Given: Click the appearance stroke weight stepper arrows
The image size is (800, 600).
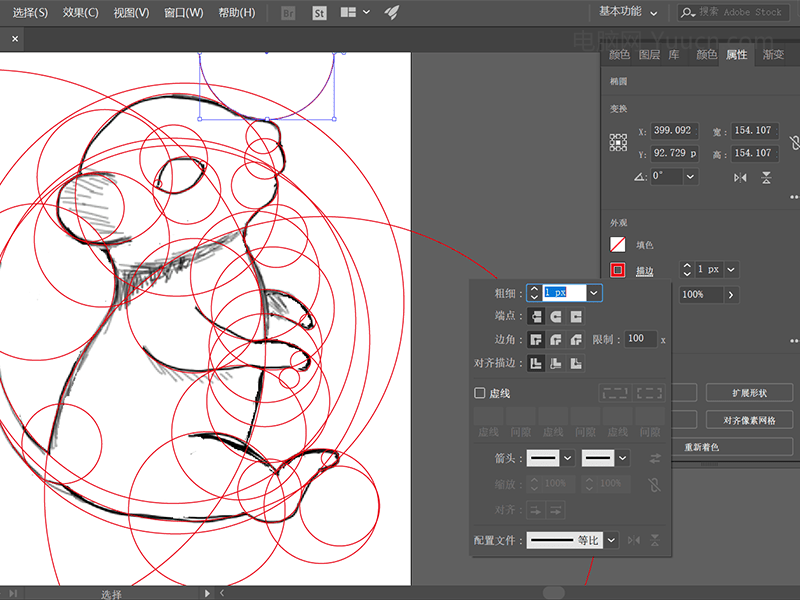Looking at the screenshot, I should click(x=687, y=269).
